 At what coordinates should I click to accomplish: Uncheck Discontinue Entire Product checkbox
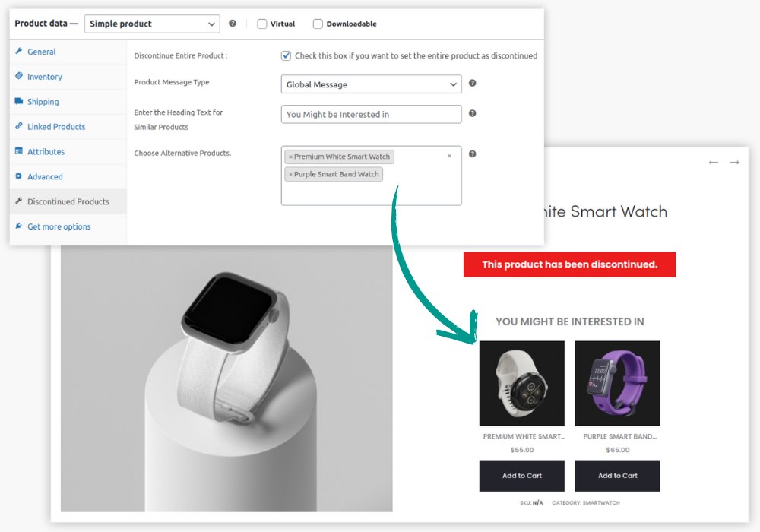286,55
